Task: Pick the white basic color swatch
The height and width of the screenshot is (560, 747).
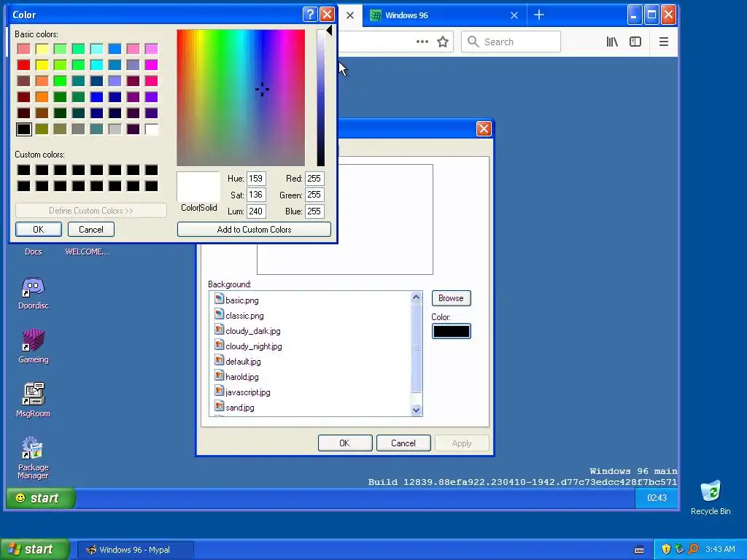Action: point(151,129)
